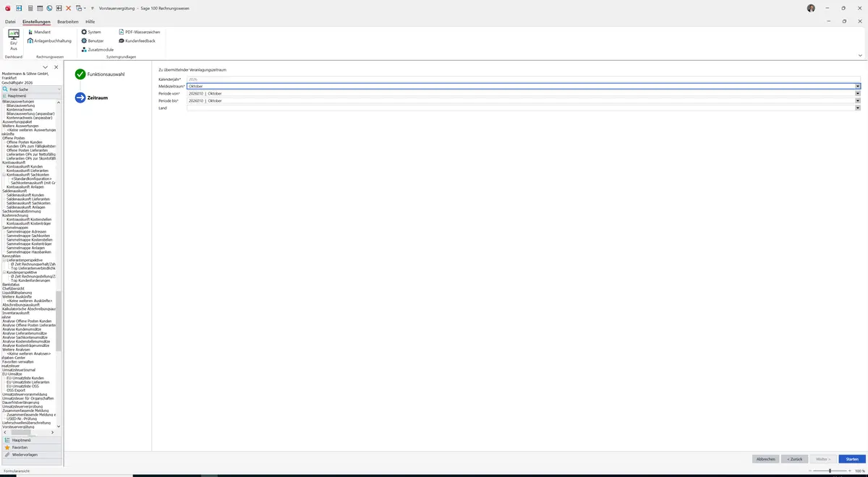The width and height of the screenshot is (868, 477).
Task: Open Zusatzmodule in the ribbon
Action: (x=97, y=49)
